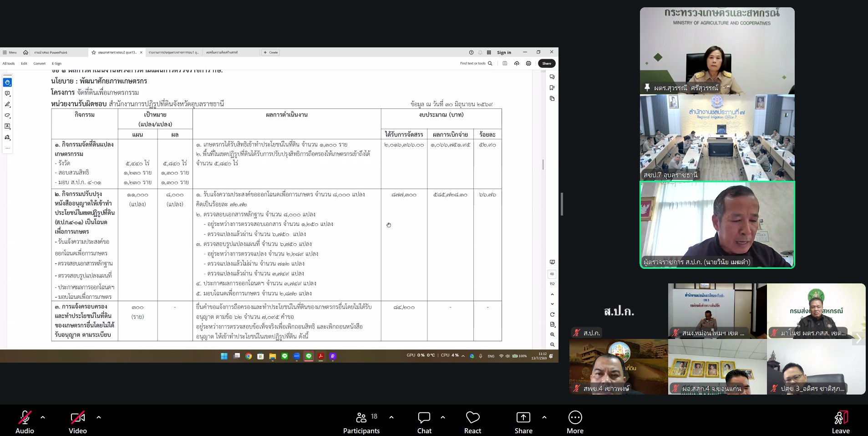Open the E-Sign menu

[56, 63]
